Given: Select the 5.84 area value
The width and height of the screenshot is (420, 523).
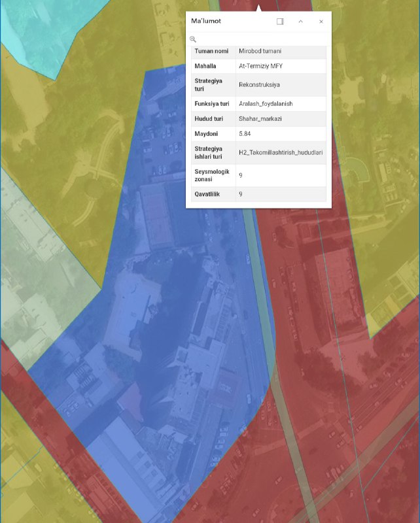Looking at the screenshot, I should click(245, 134).
